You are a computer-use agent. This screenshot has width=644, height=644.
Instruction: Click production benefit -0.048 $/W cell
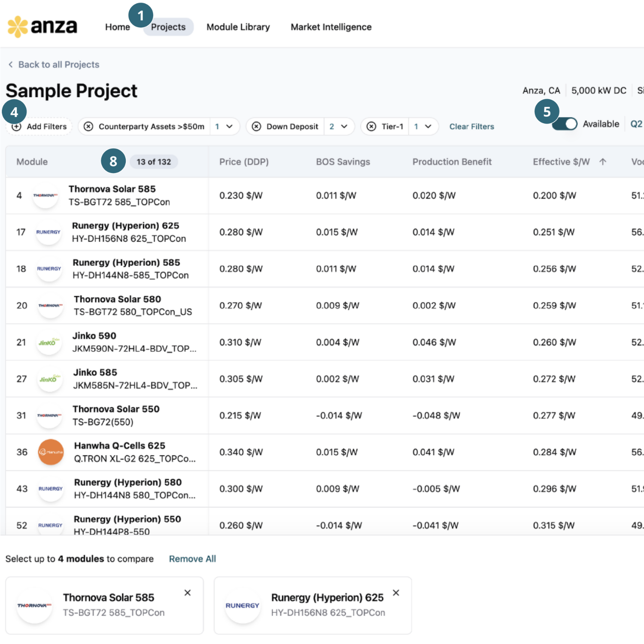tap(436, 416)
